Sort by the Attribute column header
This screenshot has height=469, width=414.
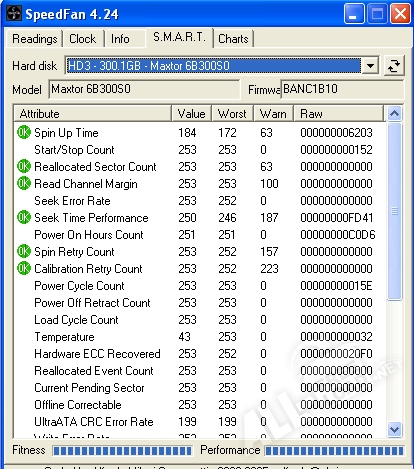pyautogui.click(x=93, y=114)
